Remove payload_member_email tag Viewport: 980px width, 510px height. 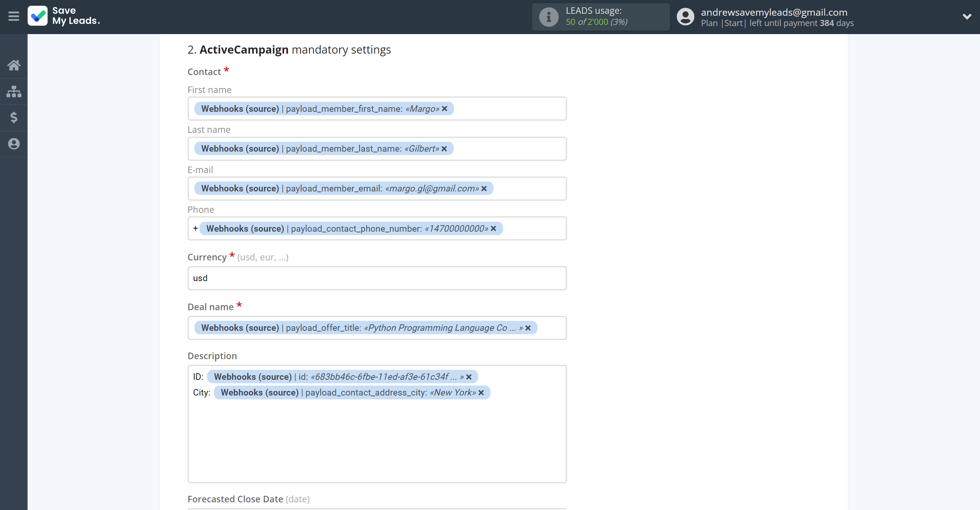point(484,188)
